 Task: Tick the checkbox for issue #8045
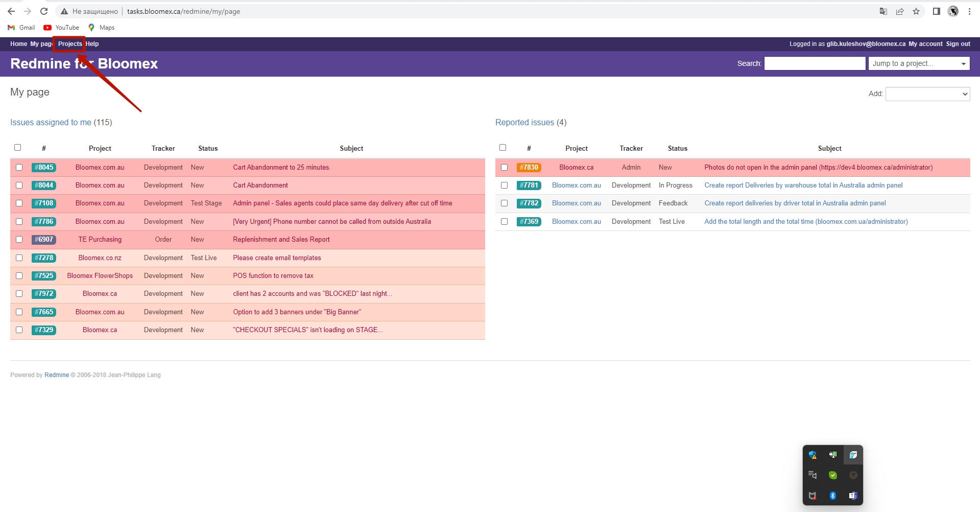click(19, 167)
